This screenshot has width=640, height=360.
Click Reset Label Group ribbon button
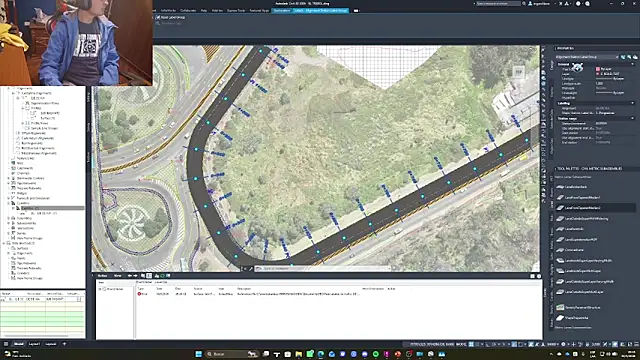pos(171,18)
